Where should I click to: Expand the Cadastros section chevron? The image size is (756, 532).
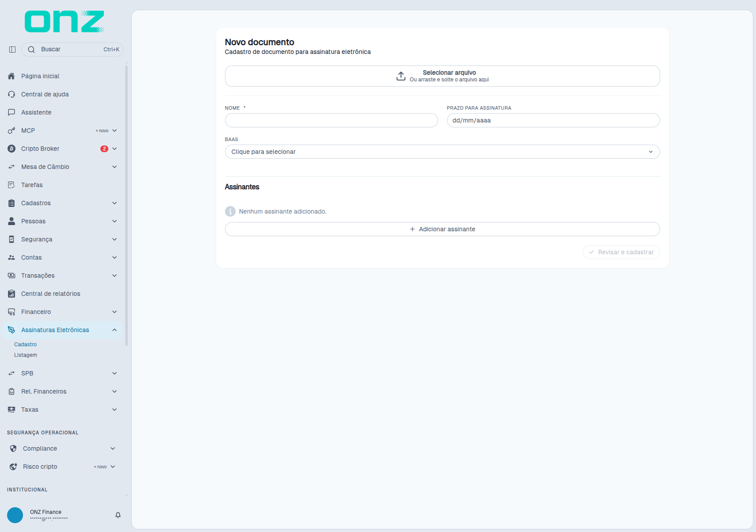(115, 203)
